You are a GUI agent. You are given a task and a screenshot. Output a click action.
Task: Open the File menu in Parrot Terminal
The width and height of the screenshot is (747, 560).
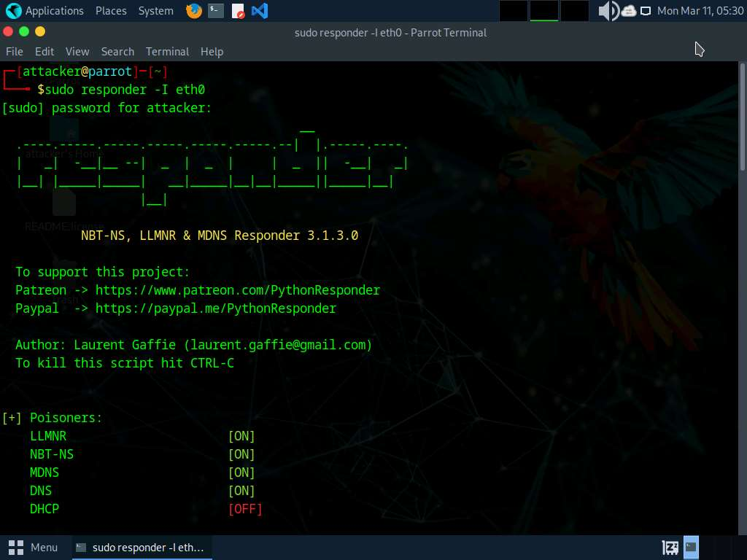tap(15, 52)
